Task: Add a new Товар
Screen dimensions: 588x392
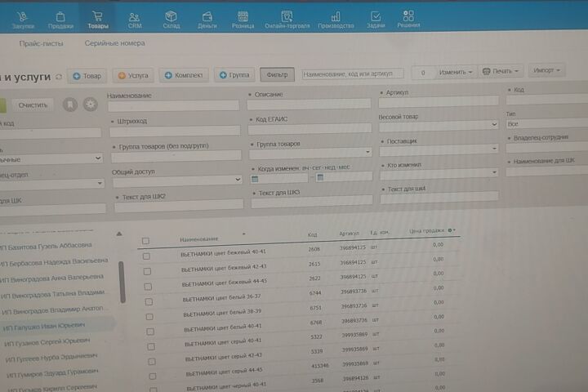Action: pos(87,76)
